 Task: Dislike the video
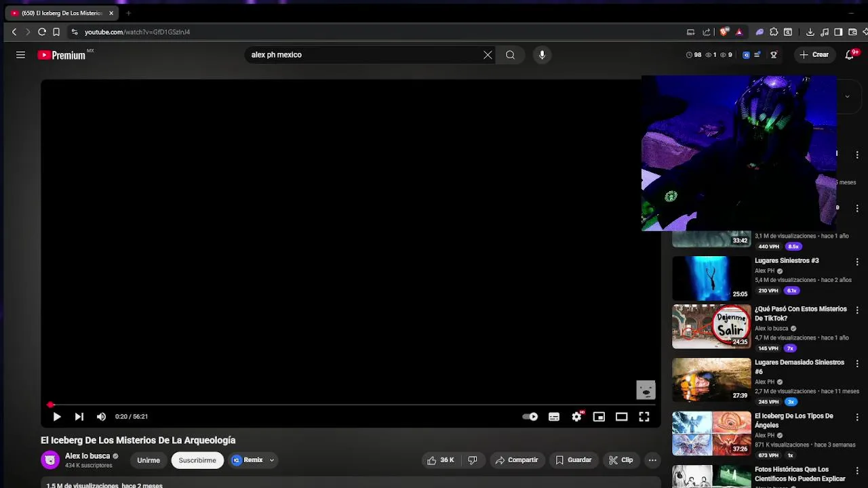(473, 460)
